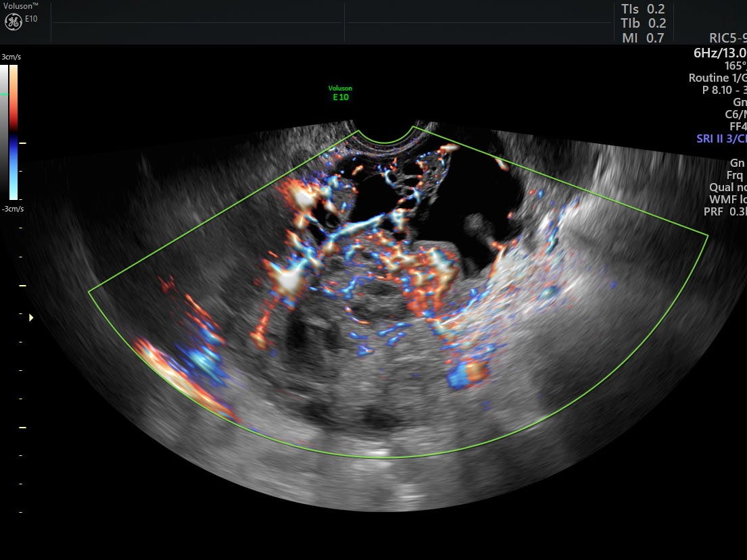The width and height of the screenshot is (747, 560).
Task: Click the GE logo in the header
Action: 13,21
